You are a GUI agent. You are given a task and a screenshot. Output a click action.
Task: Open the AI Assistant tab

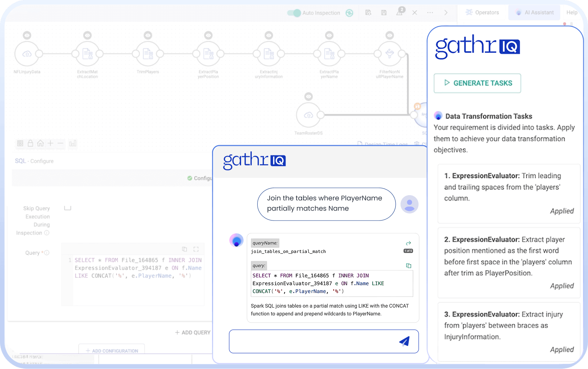(x=534, y=12)
